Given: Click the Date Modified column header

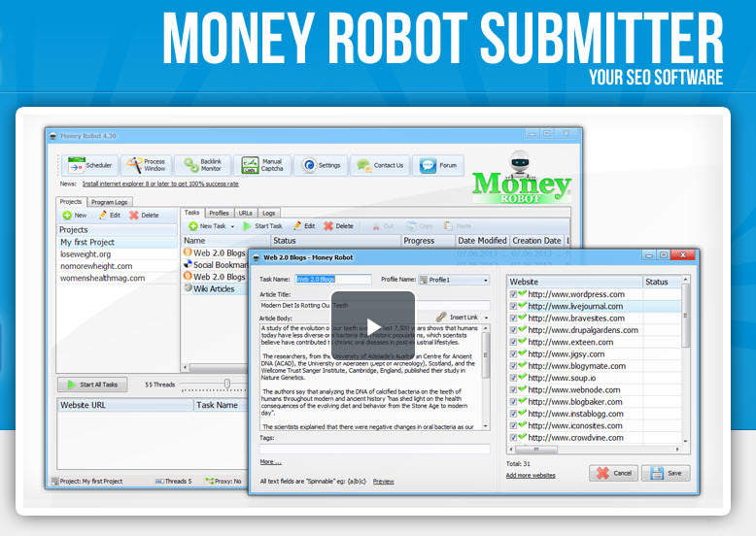Looking at the screenshot, I should (x=482, y=240).
